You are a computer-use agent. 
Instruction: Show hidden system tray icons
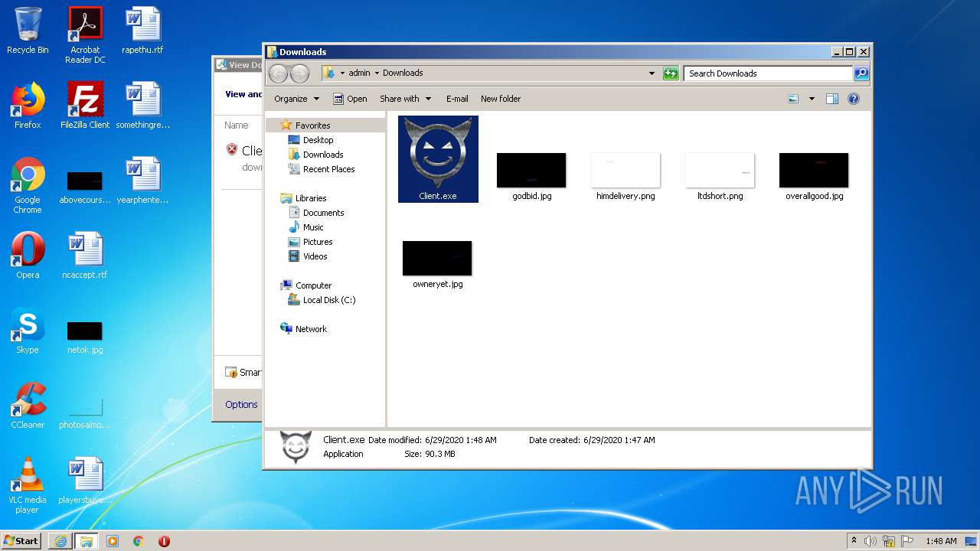854,541
